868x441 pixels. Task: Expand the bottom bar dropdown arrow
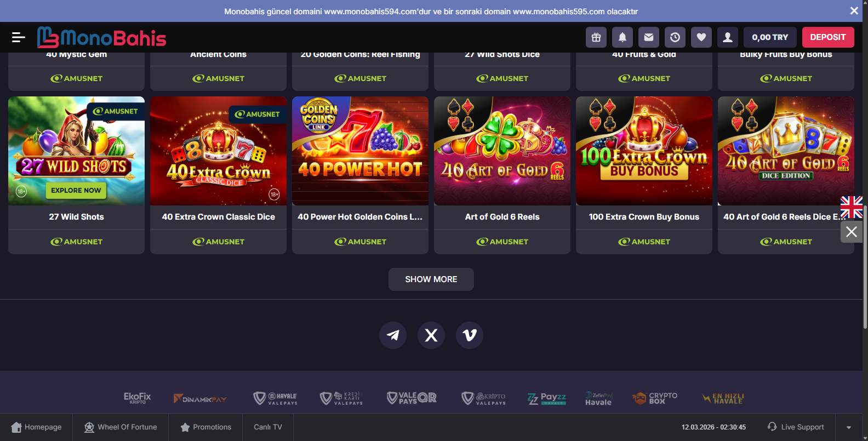click(849, 427)
